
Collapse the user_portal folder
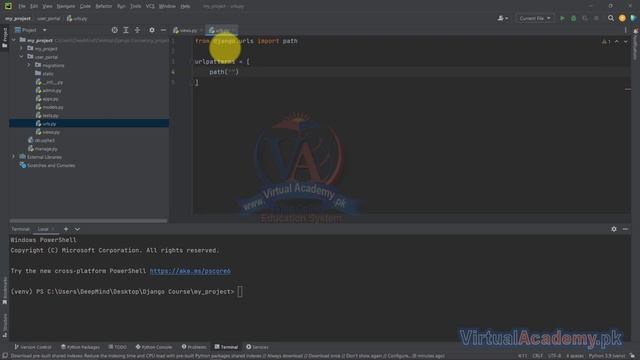click(x=21, y=57)
